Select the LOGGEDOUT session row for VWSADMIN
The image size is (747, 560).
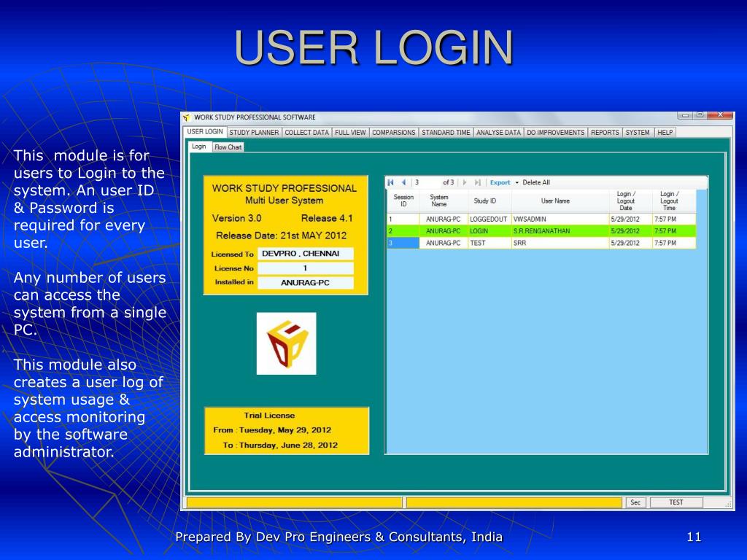click(511, 218)
